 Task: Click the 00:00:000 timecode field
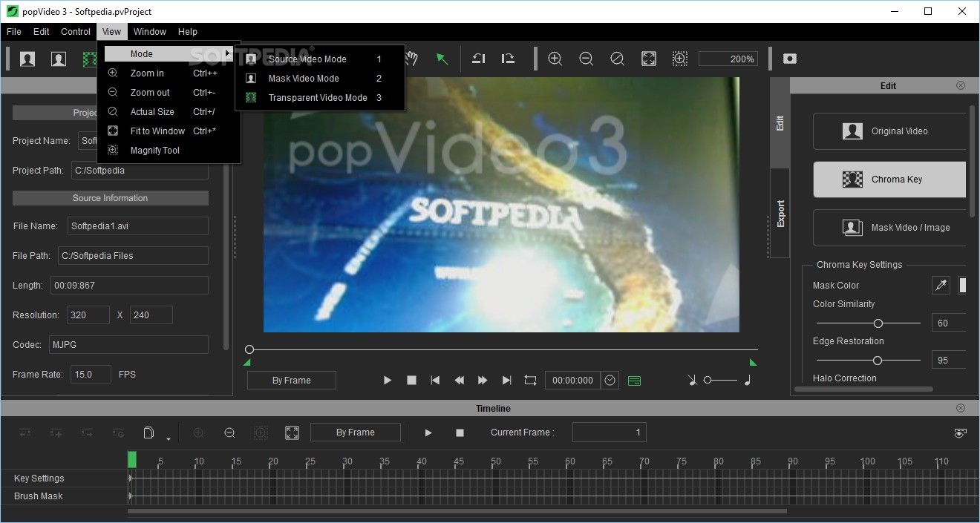tap(572, 381)
